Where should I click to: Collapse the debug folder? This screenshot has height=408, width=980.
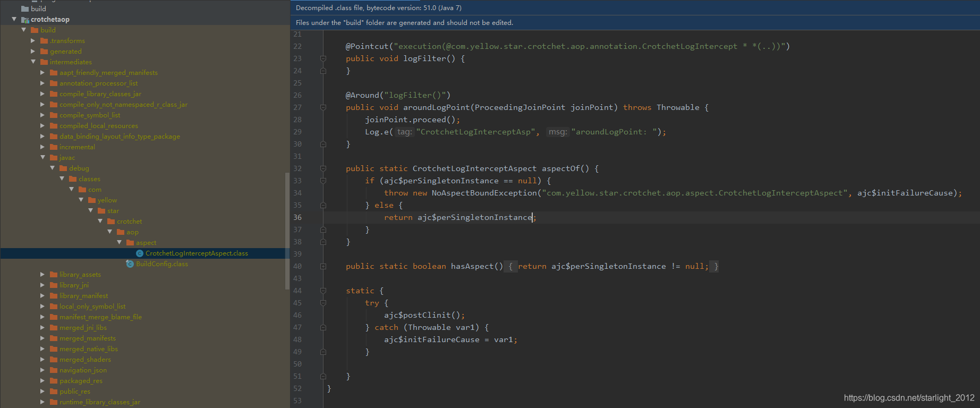52,168
